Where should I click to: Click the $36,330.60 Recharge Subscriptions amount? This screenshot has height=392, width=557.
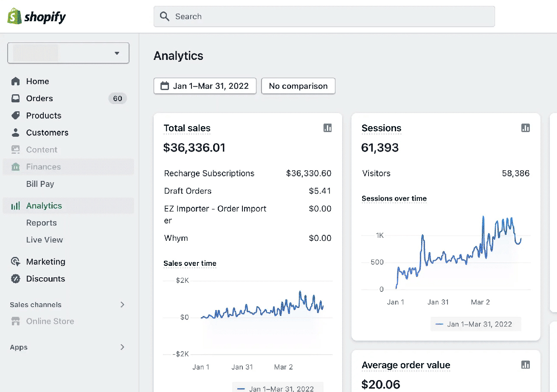(309, 173)
